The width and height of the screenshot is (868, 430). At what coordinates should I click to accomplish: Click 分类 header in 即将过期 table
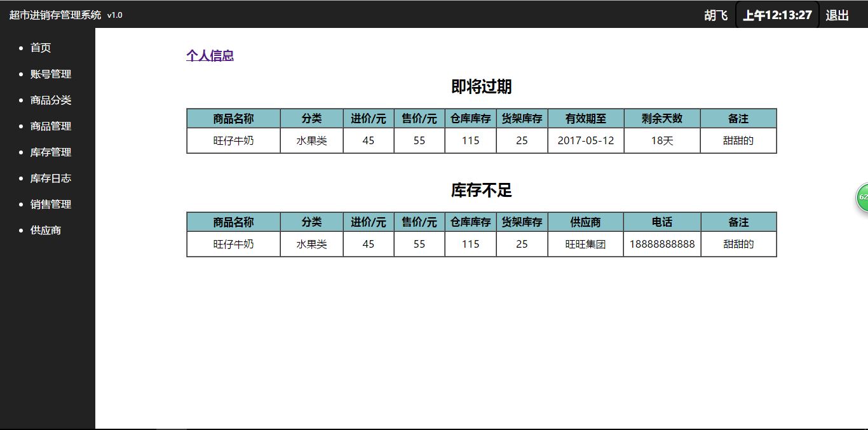311,118
